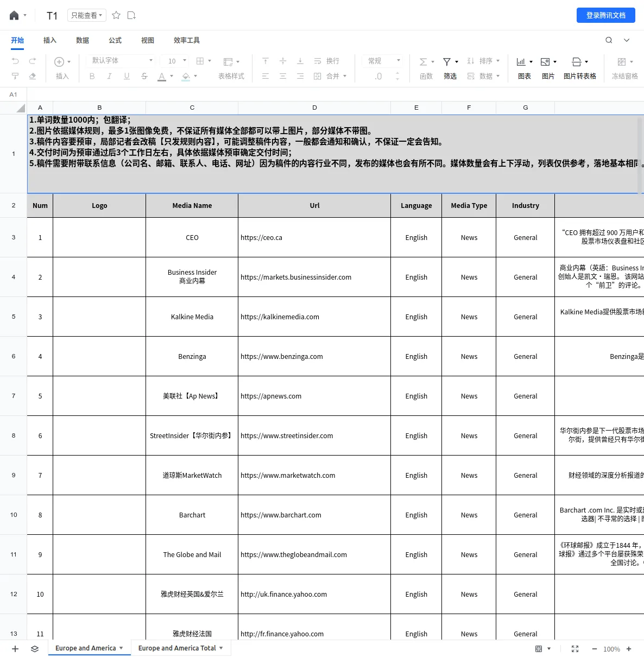This screenshot has width=644, height=657.
Task: Toggle 换行 text wrapping
Action: (326, 61)
